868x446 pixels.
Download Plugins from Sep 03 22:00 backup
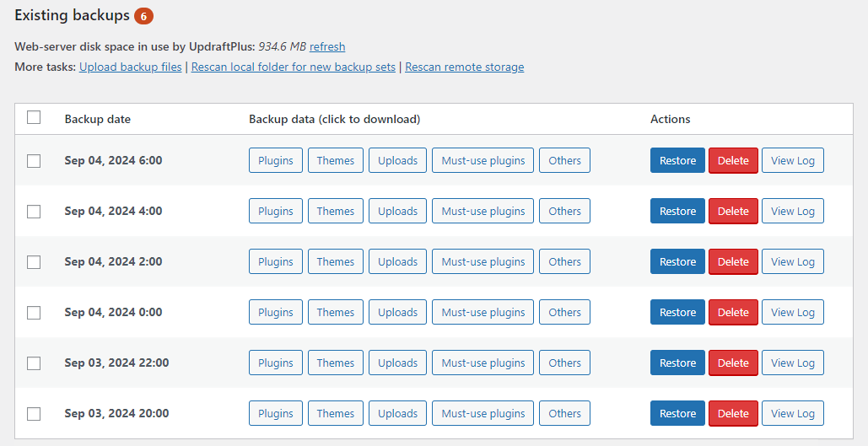tap(276, 363)
